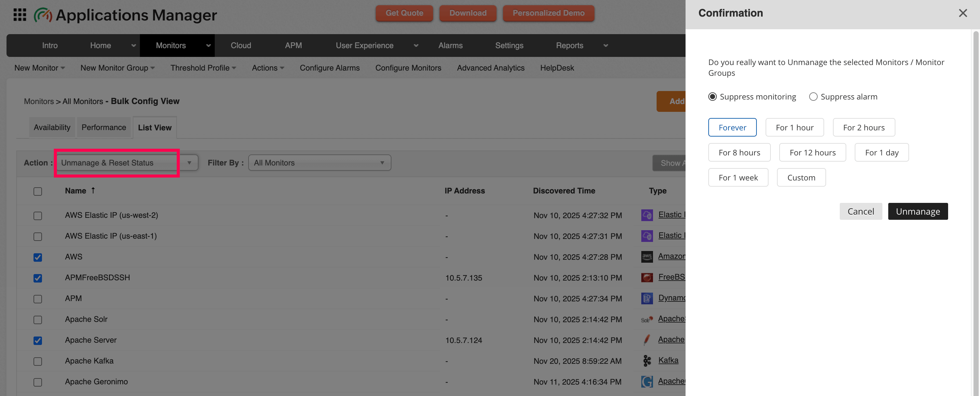Open the Cloud menu item

[x=241, y=46]
